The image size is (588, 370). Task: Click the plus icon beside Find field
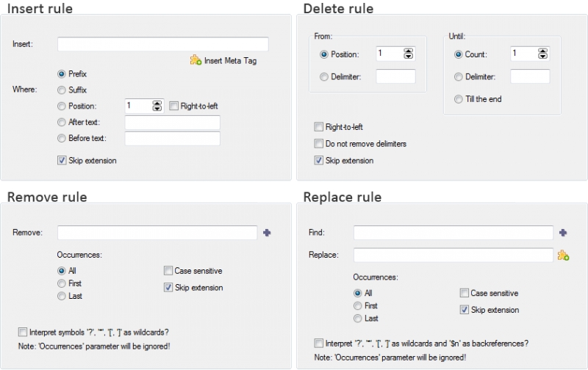tap(563, 233)
